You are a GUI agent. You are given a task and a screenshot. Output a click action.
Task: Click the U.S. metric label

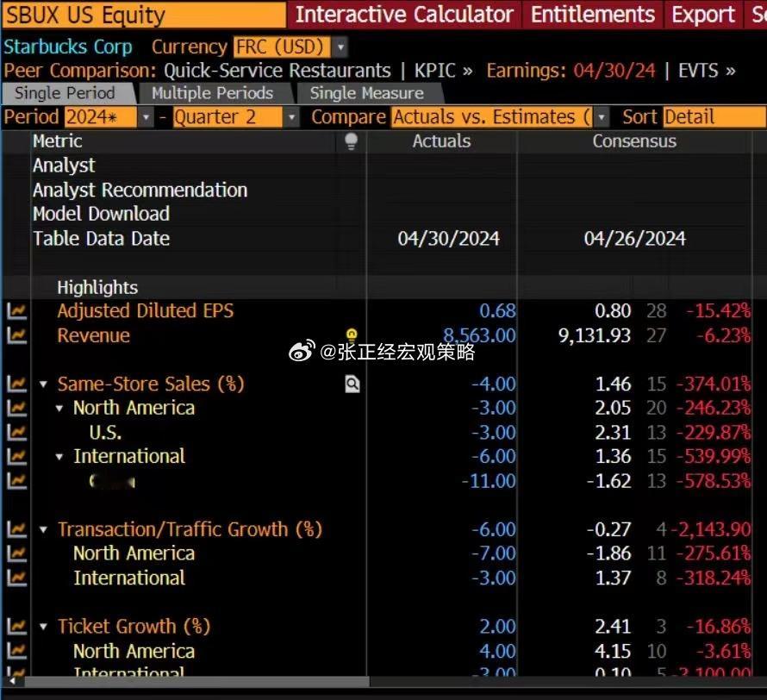pos(105,433)
